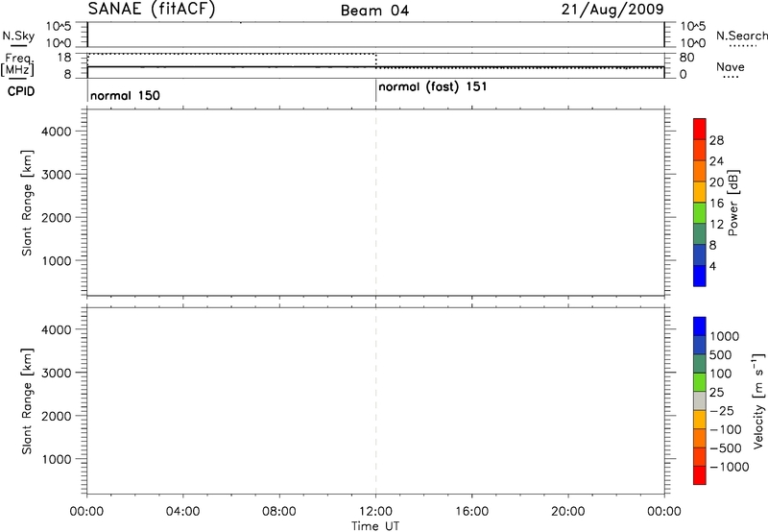768x532 pixels.
Task: Click the 'normal (fast) 151' CPID label
Action: (x=433, y=87)
